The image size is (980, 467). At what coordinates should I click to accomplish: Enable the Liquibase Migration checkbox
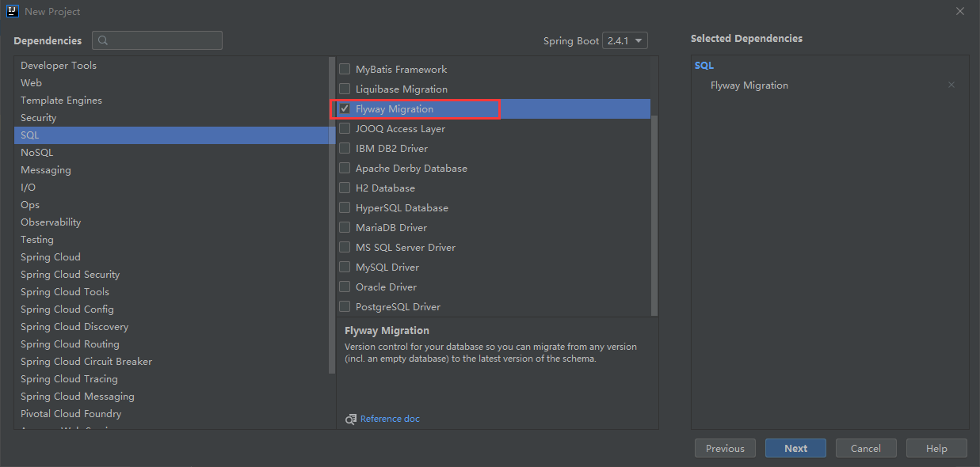[x=345, y=89]
